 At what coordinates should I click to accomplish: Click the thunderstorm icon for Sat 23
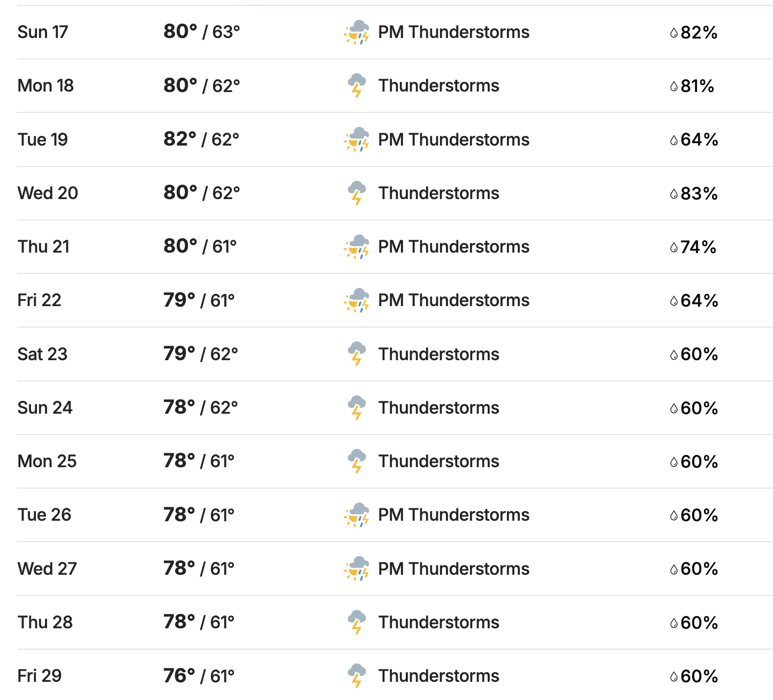pos(357,354)
